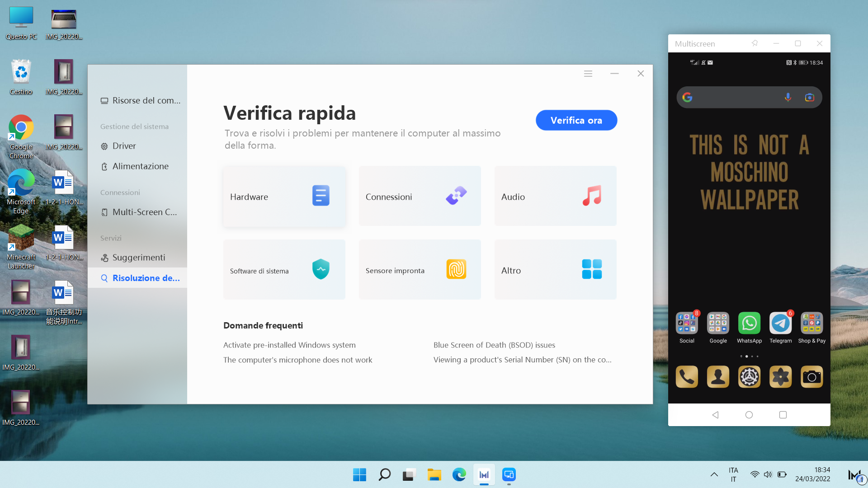Image resolution: width=868 pixels, height=488 pixels.
Task: Open the PC Manager hamburger menu
Action: pyautogui.click(x=588, y=73)
